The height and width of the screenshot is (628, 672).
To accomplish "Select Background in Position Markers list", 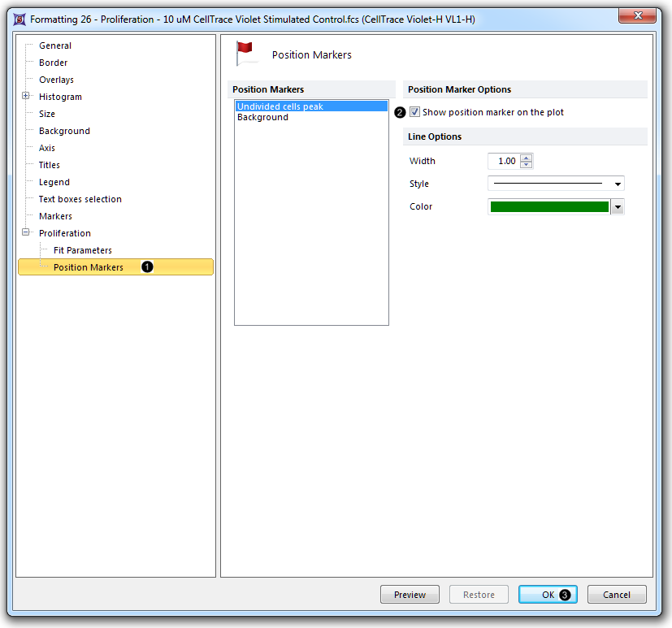I will pyautogui.click(x=262, y=117).
